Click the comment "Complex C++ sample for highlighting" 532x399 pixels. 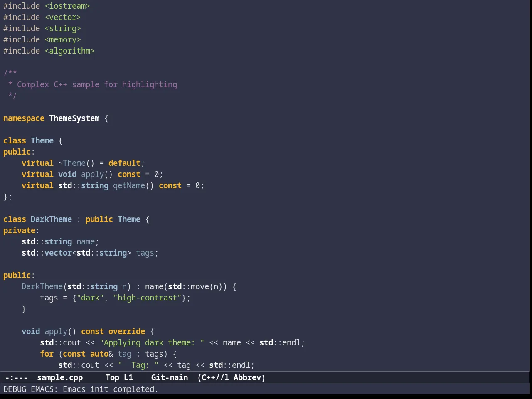coord(97,84)
